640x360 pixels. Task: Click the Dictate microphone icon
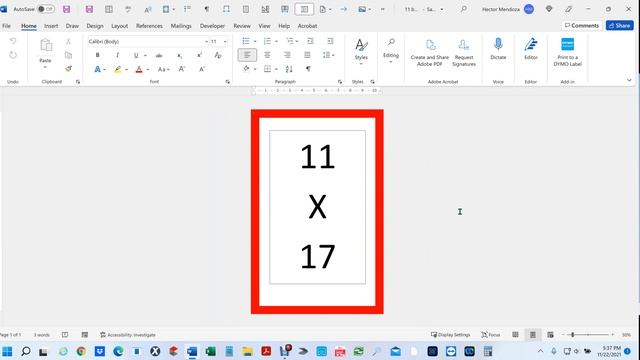coord(498,44)
